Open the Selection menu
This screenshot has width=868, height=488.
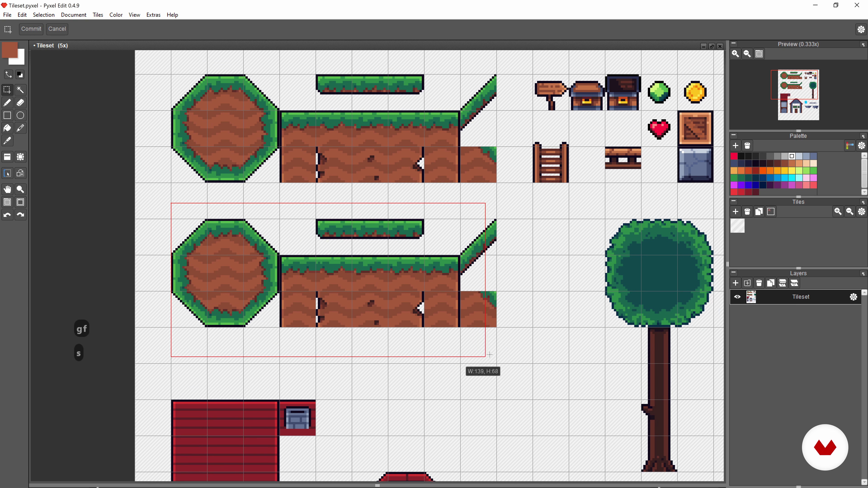click(x=43, y=15)
